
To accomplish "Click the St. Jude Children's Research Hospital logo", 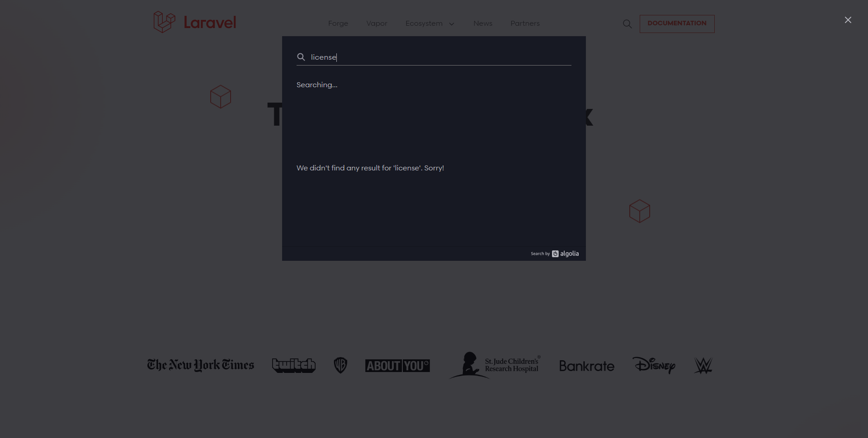I will (495, 365).
